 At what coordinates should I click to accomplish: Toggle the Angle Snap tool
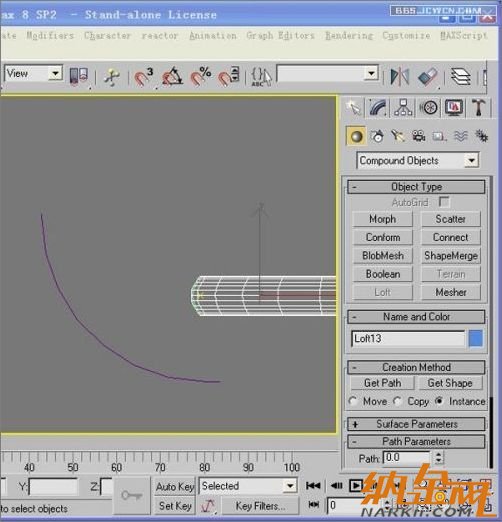click(172, 77)
